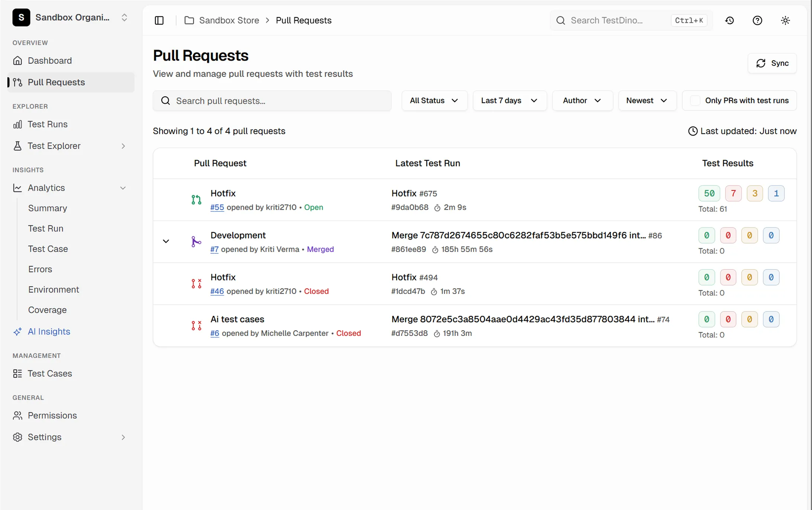Expand the Development pull request row
Screen dimensions: 812x510
click(x=166, y=242)
